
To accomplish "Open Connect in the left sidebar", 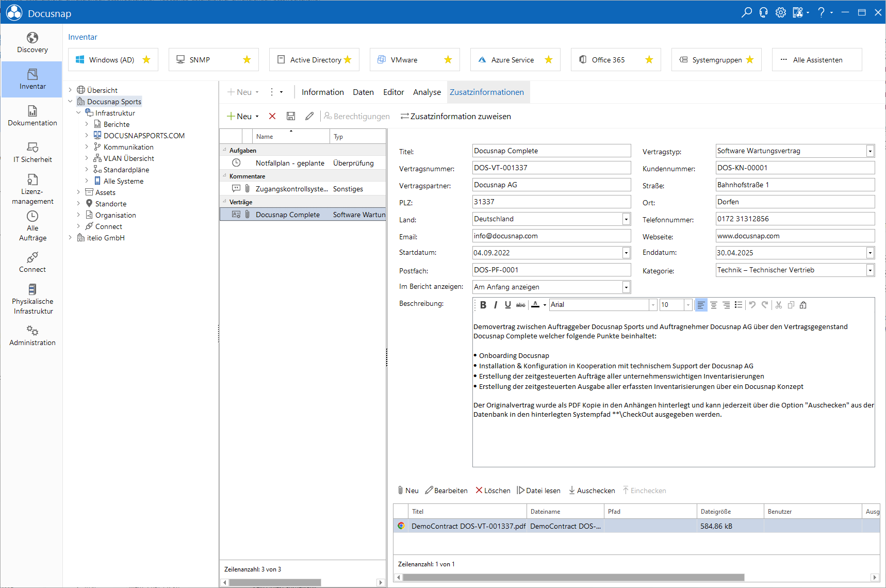I will coord(32,263).
